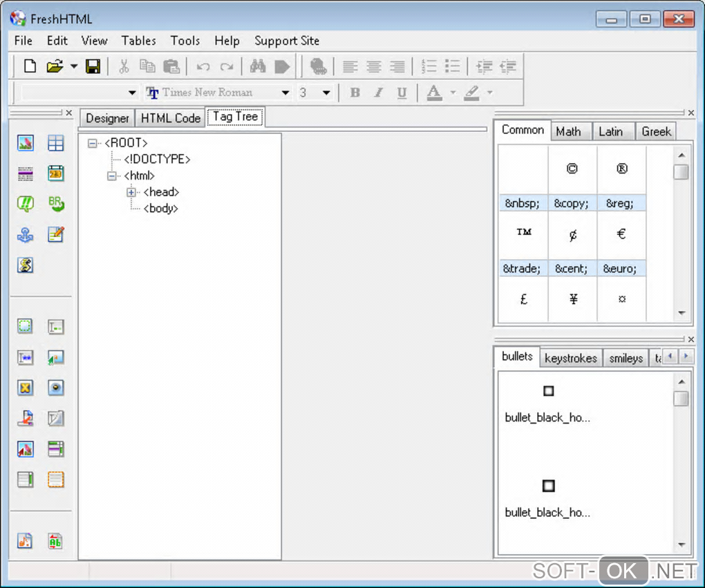Toggle Underline formatting
This screenshot has height=588, width=705.
402,93
